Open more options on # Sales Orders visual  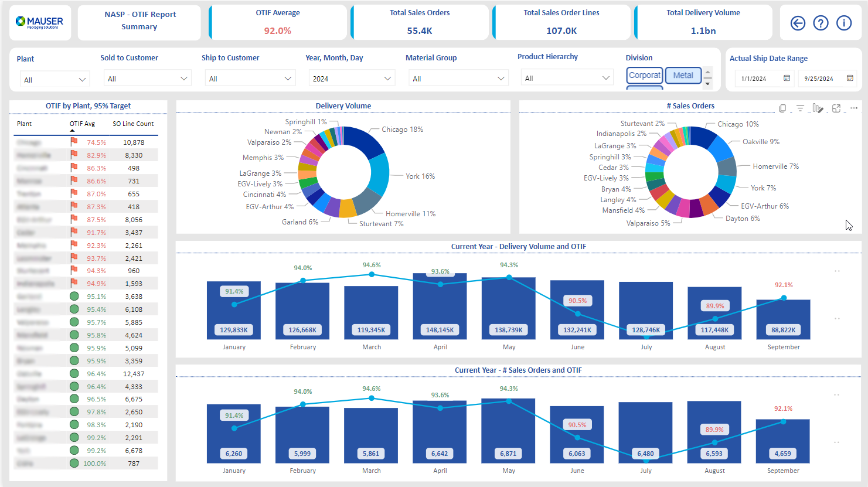(854, 108)
